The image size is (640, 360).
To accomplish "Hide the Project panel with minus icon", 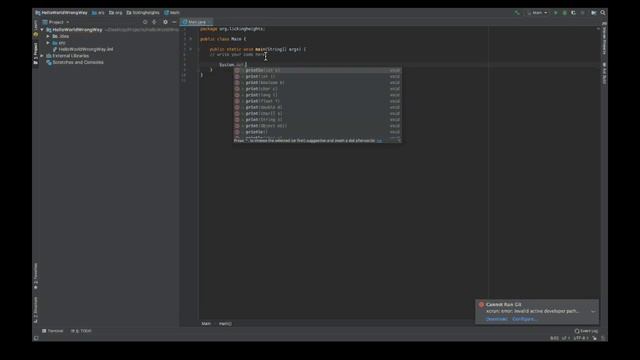I will pyautogui.click(x=174, y=22).
